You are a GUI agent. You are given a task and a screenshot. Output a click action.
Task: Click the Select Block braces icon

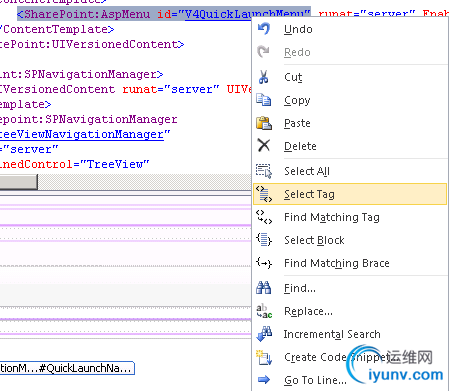(264, 240)
